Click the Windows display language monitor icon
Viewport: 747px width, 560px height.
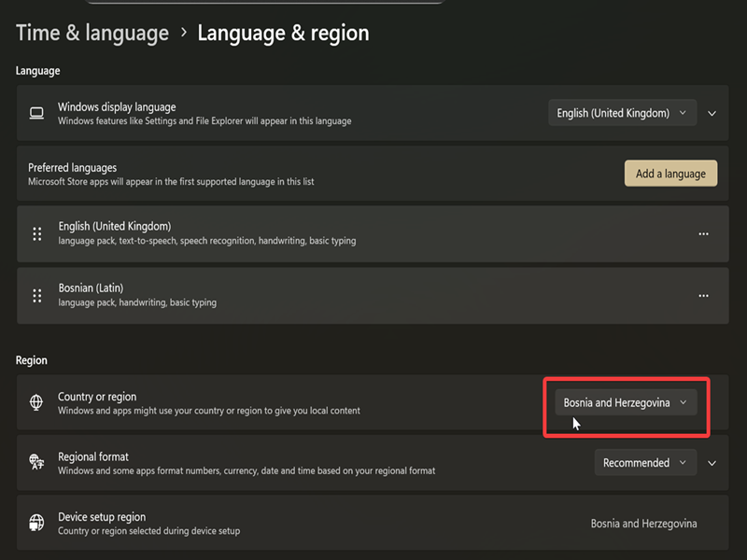click(36, 112)
